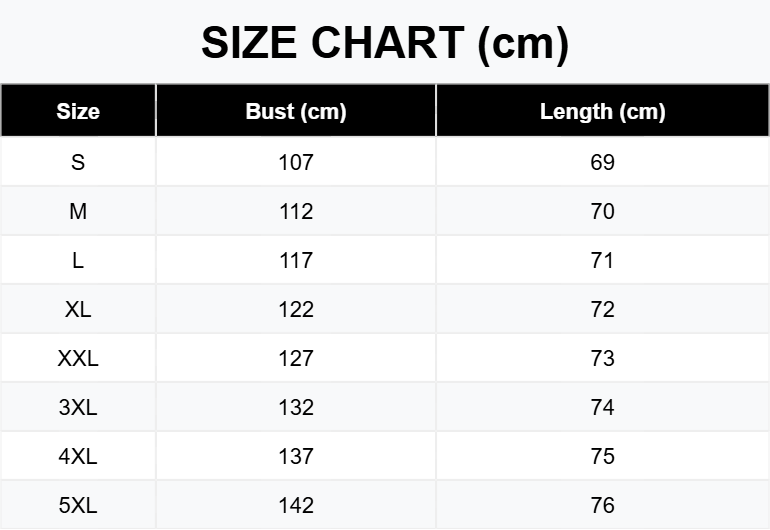Click the S size cell
This screenshot has width=770, height=530.
coord(78,162)
